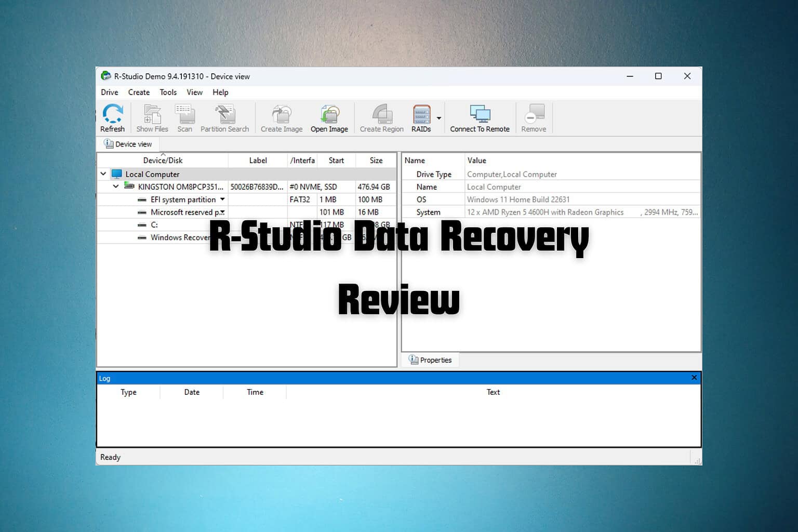Collapse the Local Computer tree node
This screenshot has width=798, height=532.
click(x=103, y=174)
